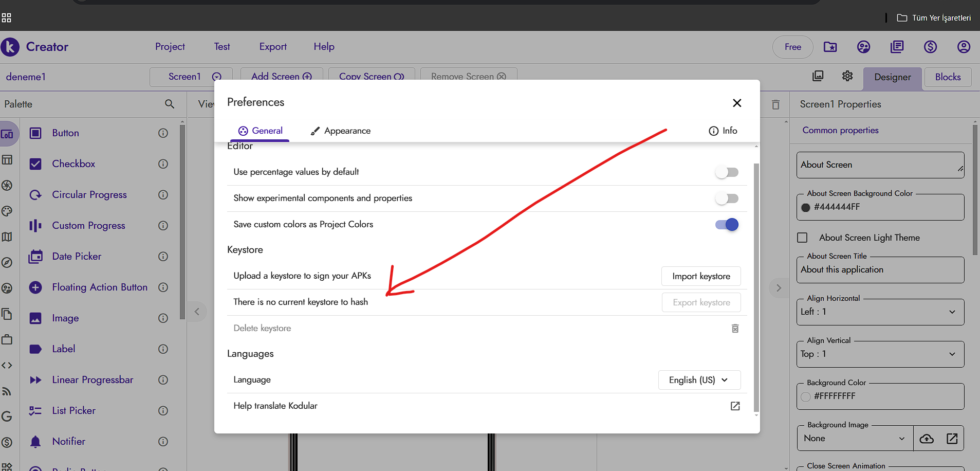
Task: Switch to Blocks view
Action: (948, 77)
